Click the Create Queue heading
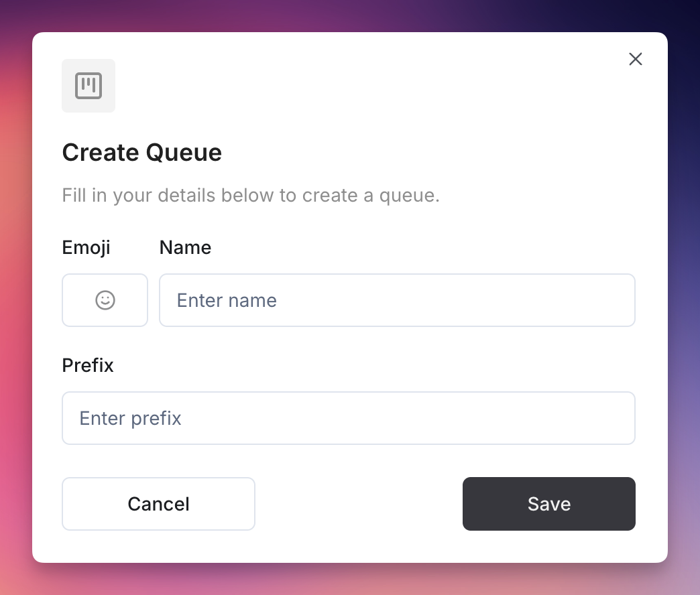This screenshot has height=595, width=700. coord(142,153)
